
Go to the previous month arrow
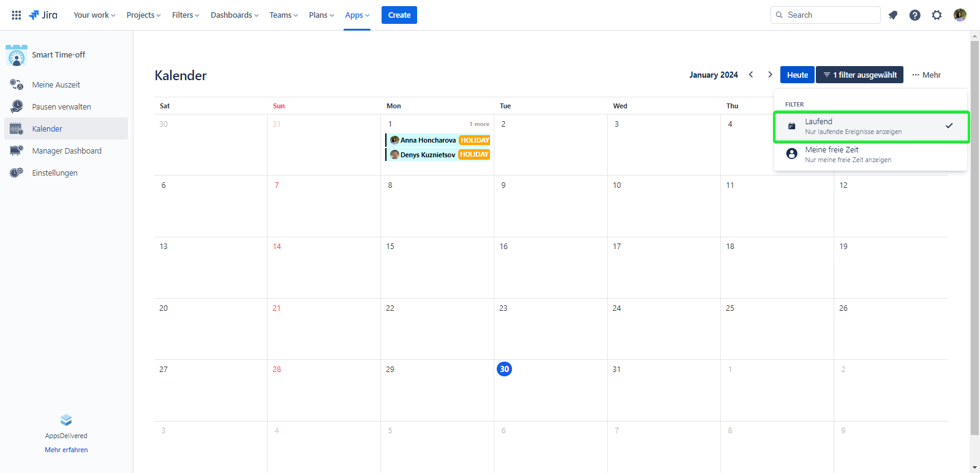(751, 75)
